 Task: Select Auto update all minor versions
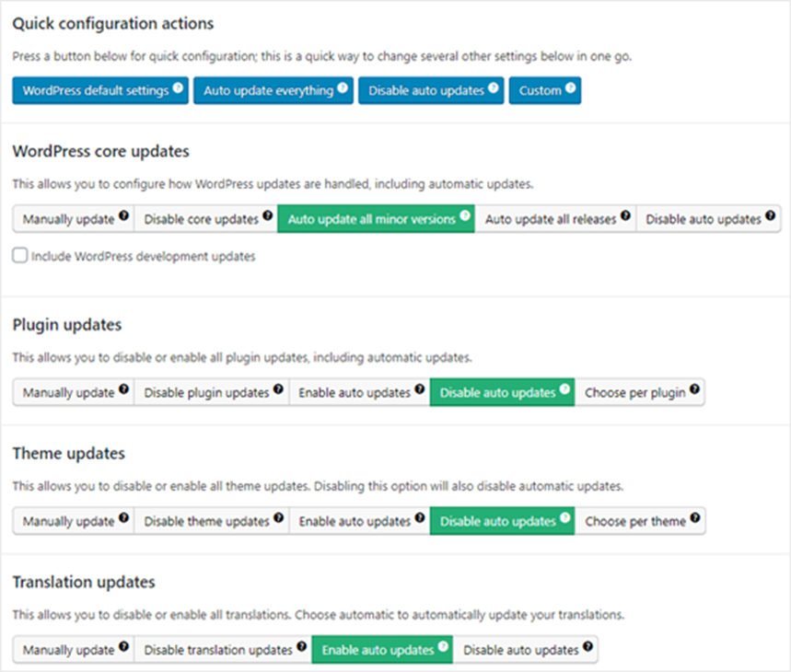[x=376, y=219]
